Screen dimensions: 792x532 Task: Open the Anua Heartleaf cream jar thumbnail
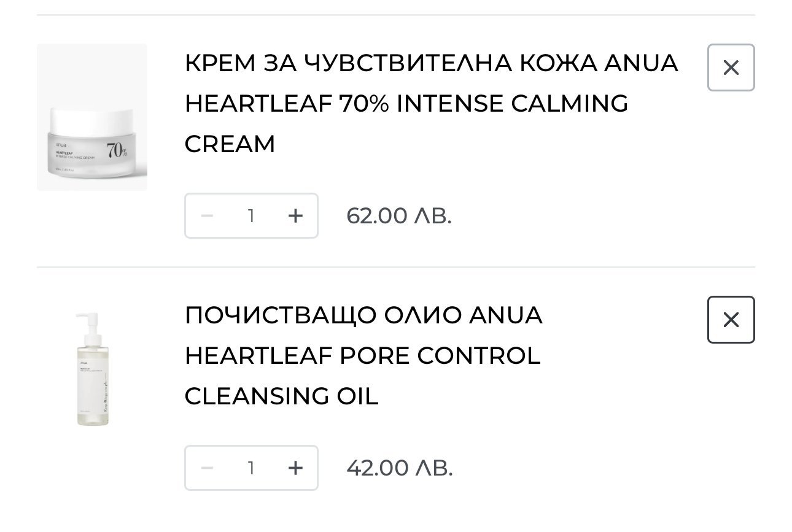pos(92,117)
